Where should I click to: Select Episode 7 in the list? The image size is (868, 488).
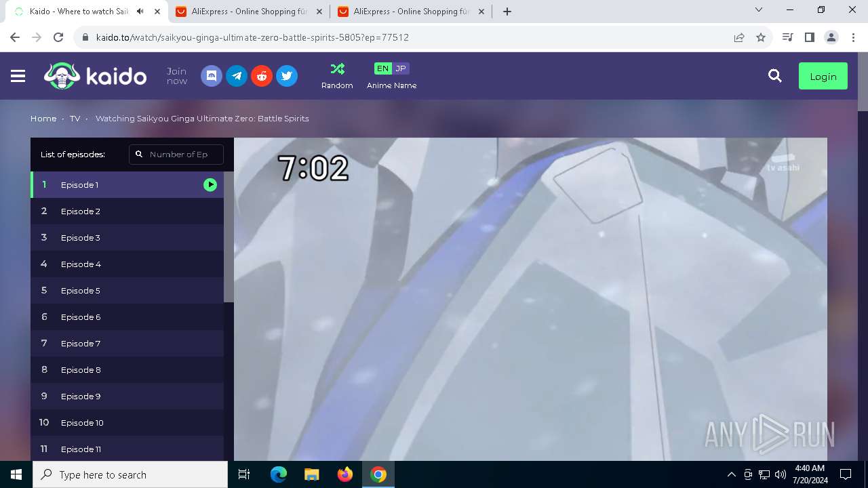tap(127, 343)
